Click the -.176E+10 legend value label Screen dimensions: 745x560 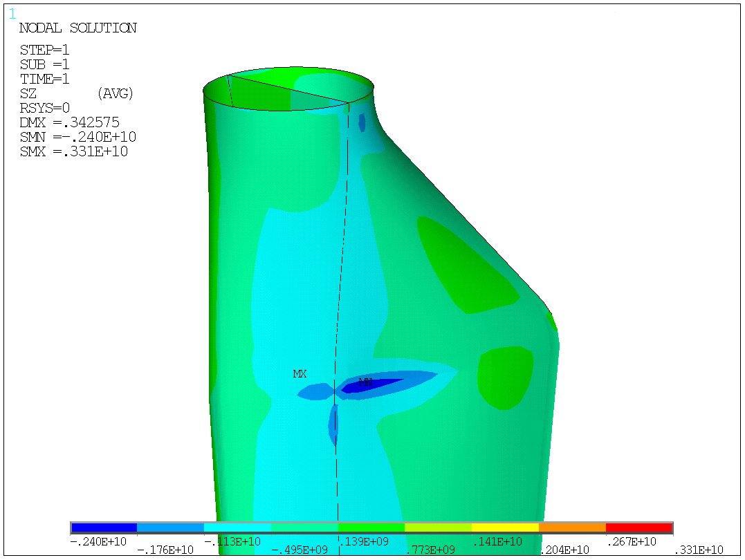165,550
